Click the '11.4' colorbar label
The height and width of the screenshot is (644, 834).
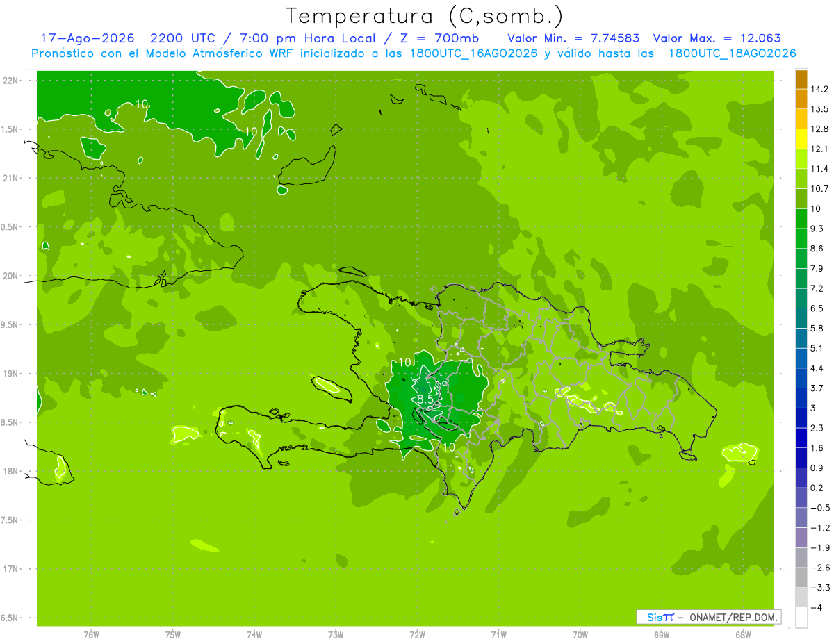[819, 169]
